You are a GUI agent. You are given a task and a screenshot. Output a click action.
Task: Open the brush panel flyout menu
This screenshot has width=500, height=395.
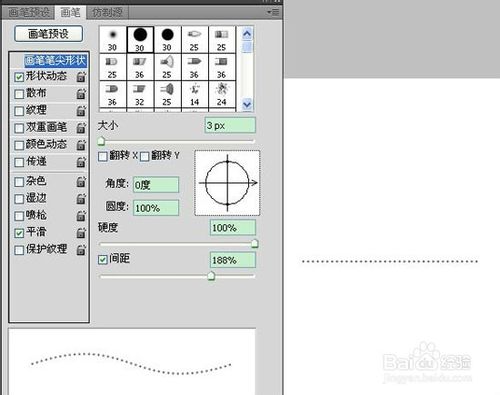tap(273, 13)
